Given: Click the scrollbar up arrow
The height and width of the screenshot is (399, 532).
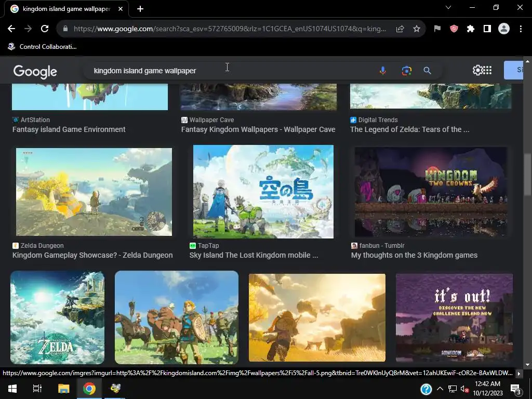Looking at the screenshot, I should 527,61.
